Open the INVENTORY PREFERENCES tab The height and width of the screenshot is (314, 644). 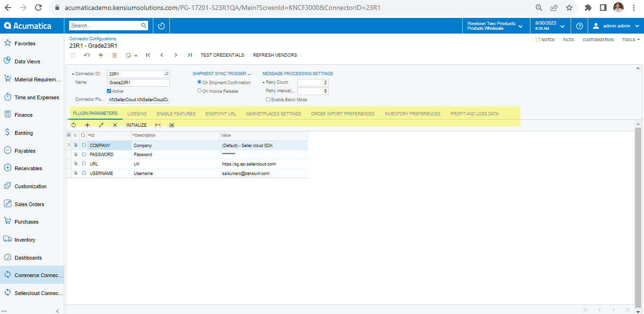(x=413, y=113)
